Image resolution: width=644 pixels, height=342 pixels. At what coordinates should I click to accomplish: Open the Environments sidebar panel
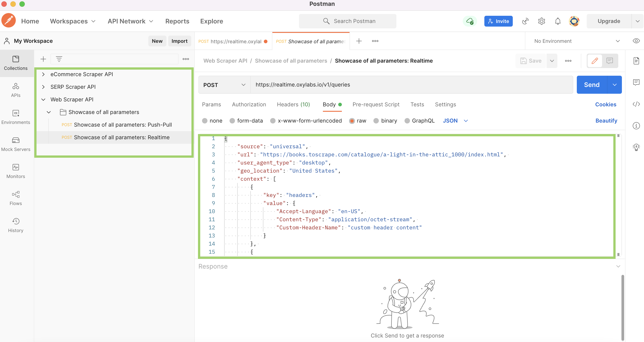coord(16,117)
